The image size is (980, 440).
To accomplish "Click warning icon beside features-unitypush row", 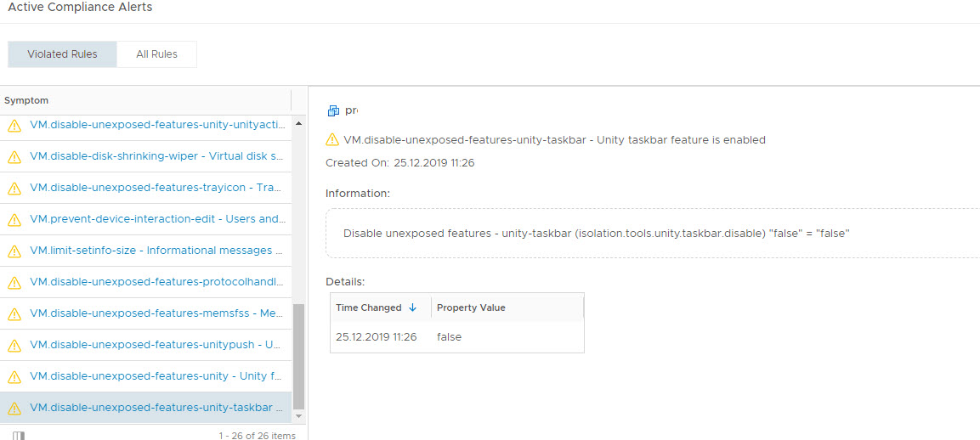I will pyautogui.click(x=14, y=346).
